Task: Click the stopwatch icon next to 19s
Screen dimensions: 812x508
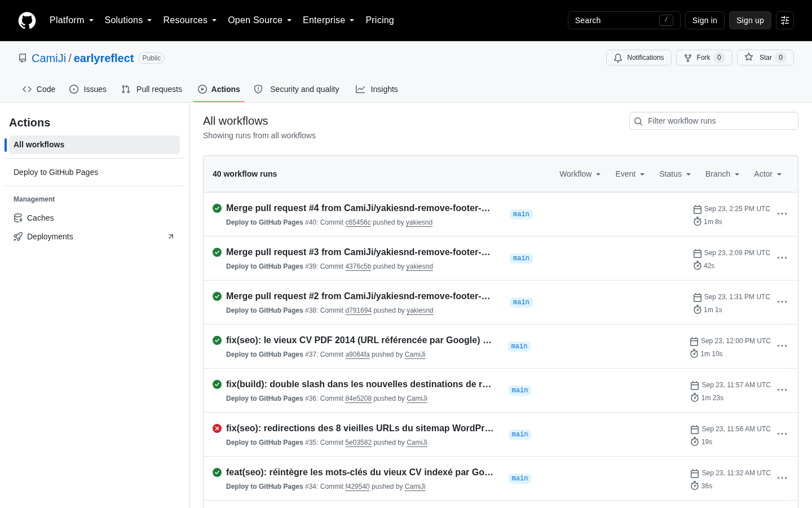Action: [x=695, y=442]
